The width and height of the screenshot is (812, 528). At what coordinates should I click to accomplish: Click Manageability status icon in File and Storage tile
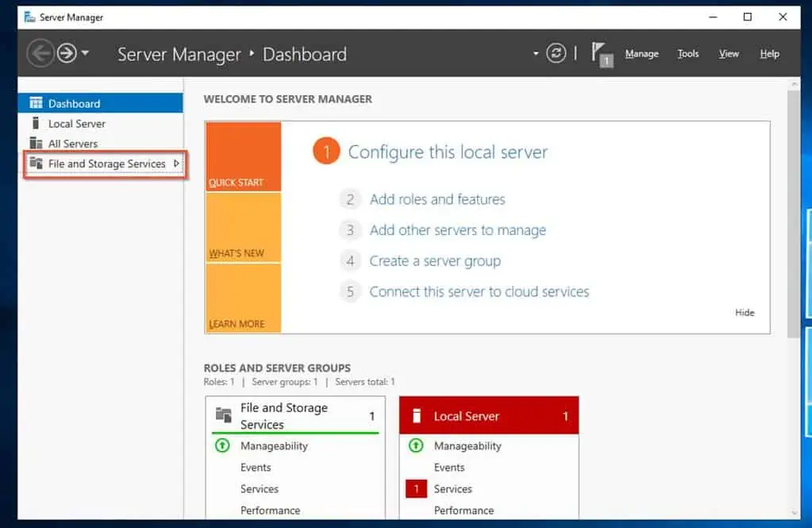[223, 445]
